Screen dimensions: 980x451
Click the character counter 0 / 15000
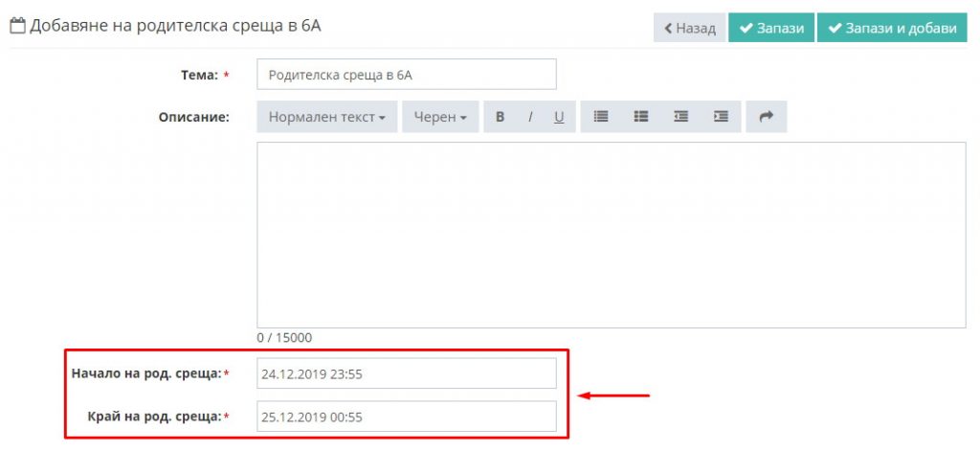(284, 338)
